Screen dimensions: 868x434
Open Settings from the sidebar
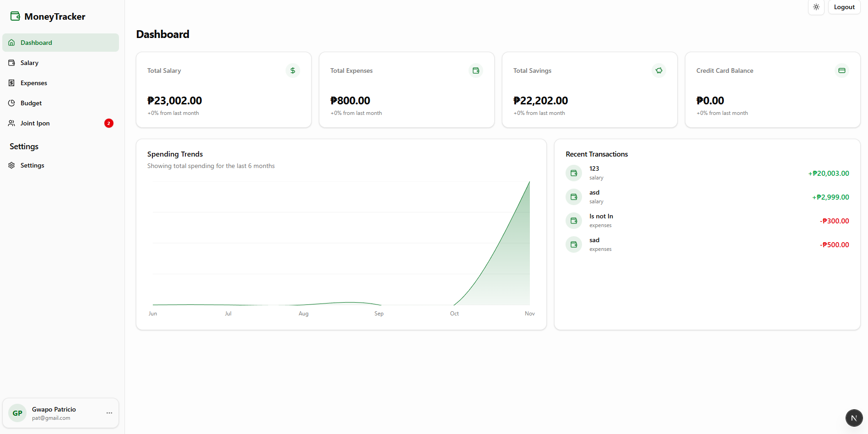point(32,165)
